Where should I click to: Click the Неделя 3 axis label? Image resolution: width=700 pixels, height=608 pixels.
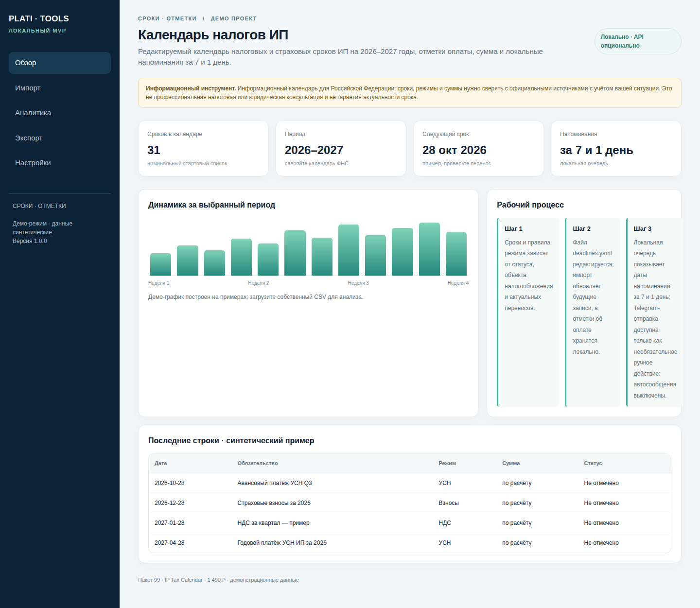point(358,283)
